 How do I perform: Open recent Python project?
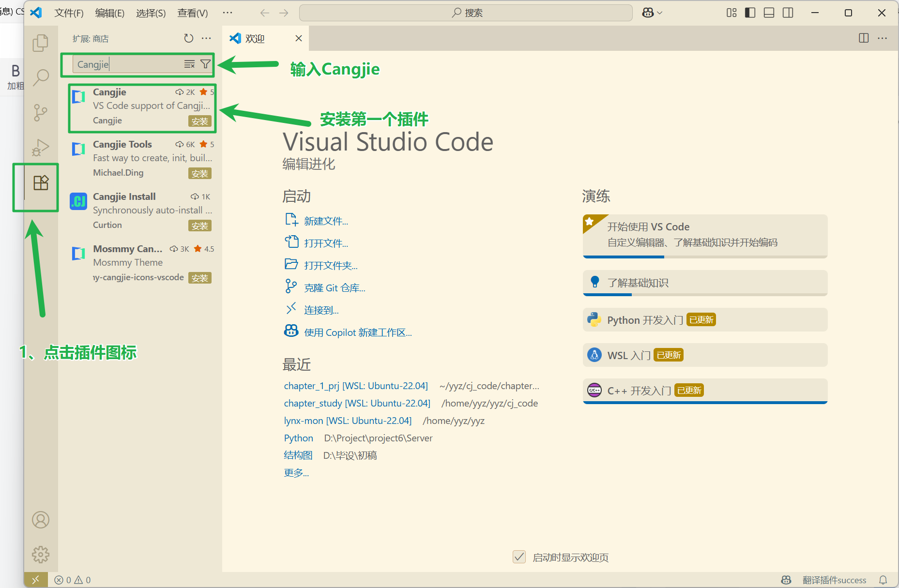coord(298,438)
